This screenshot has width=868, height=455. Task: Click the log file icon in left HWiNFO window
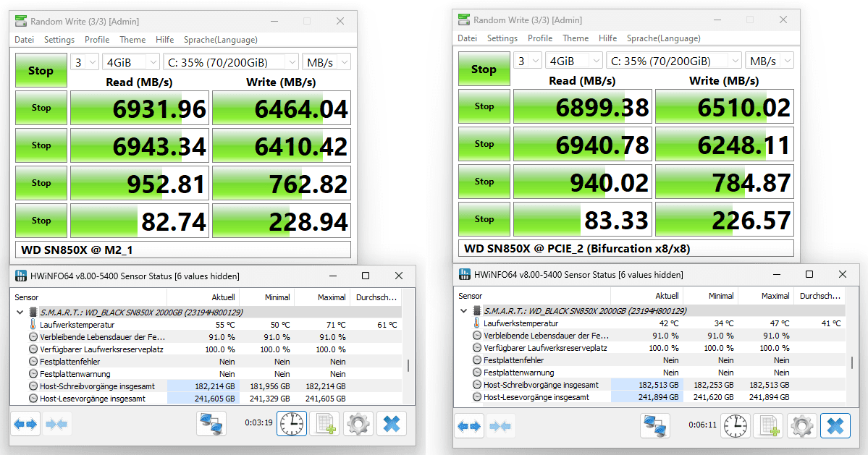(325, 424)
